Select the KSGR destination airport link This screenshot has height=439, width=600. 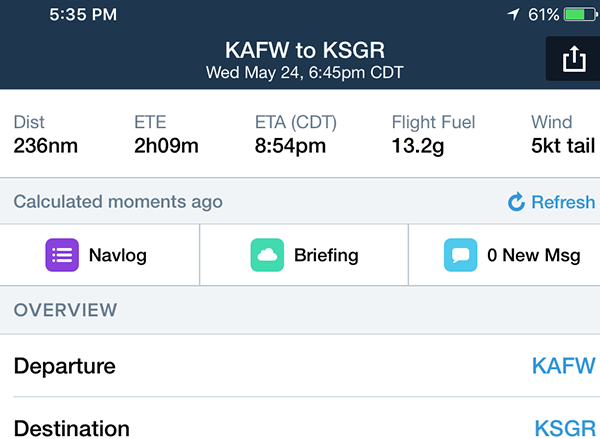point(565,428)
